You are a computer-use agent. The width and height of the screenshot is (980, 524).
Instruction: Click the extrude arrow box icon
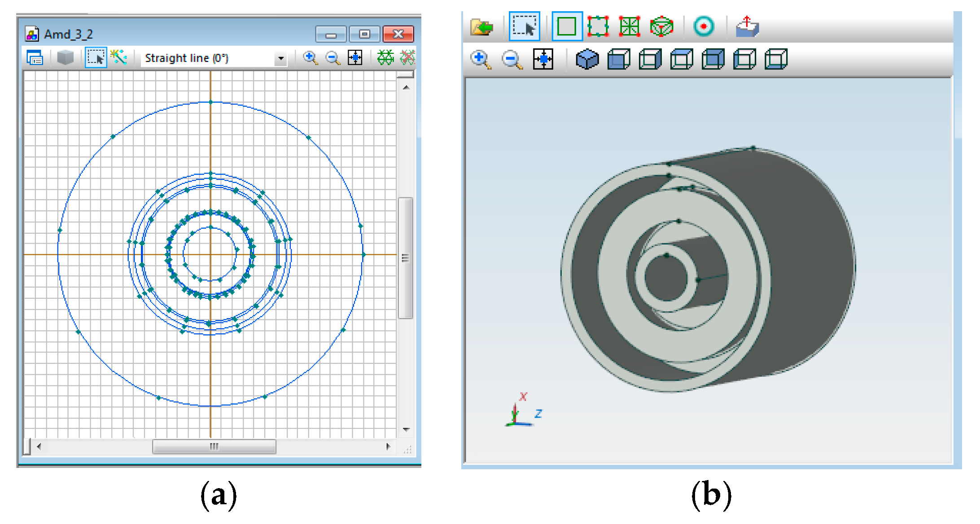(747, 27)
